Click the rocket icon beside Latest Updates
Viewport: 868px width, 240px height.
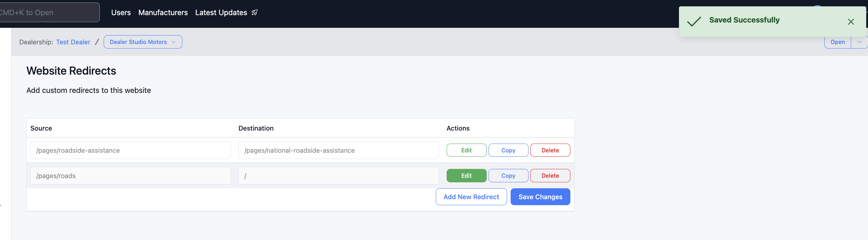255,13
